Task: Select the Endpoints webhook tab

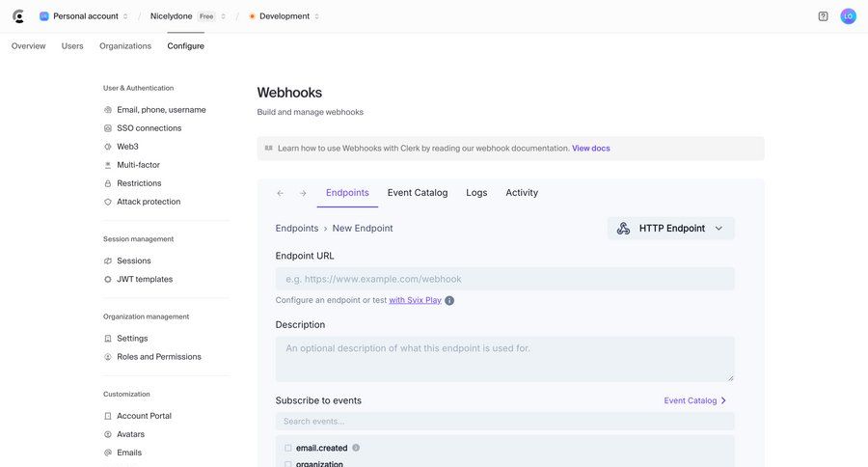Action: pos(347,193)
